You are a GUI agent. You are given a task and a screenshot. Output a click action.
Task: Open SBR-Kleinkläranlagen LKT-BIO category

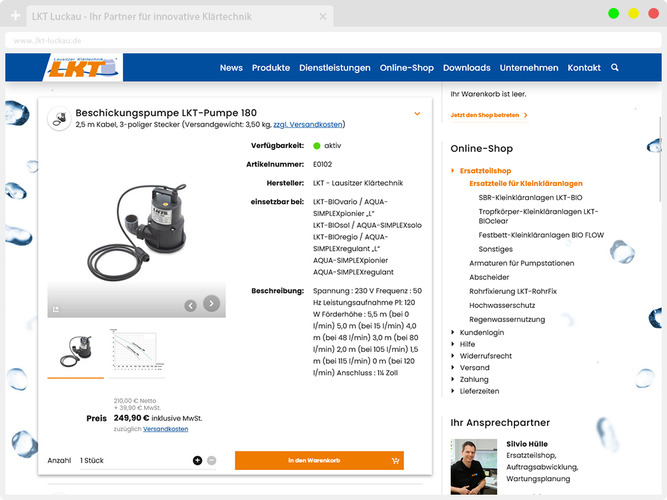point(530,197)
